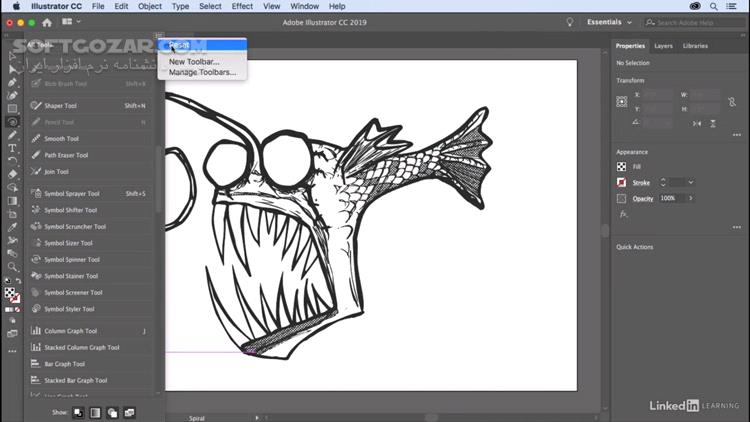Toggle Show drawing modes button

(112, 412)
